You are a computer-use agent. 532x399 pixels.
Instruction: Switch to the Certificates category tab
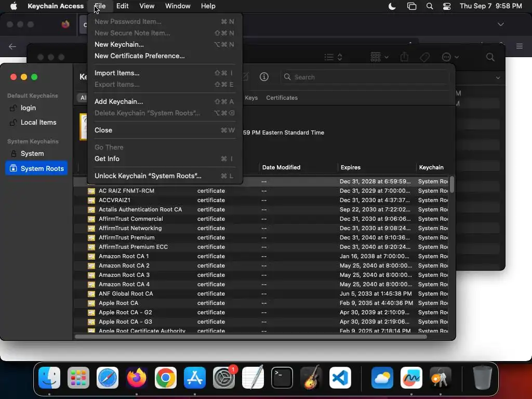[x=282, y=98]
